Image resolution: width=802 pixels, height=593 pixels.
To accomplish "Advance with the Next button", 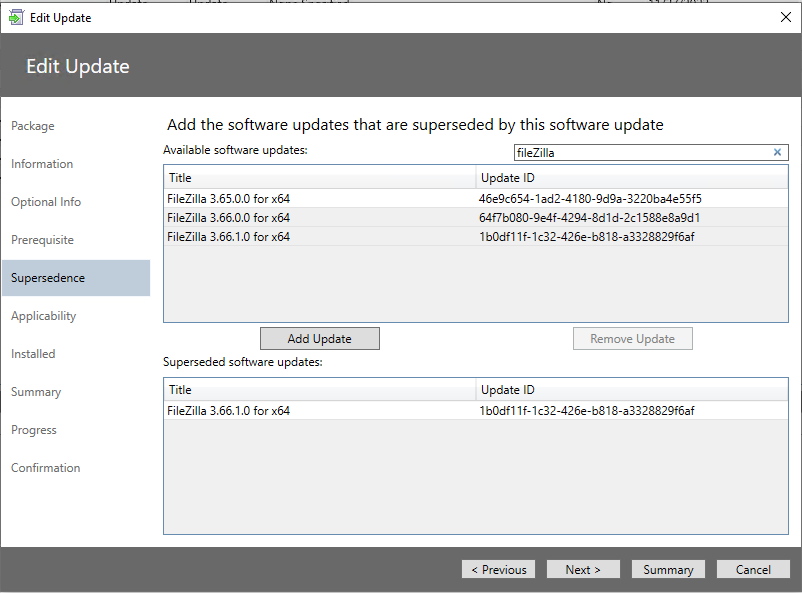I will coord(583,569).
